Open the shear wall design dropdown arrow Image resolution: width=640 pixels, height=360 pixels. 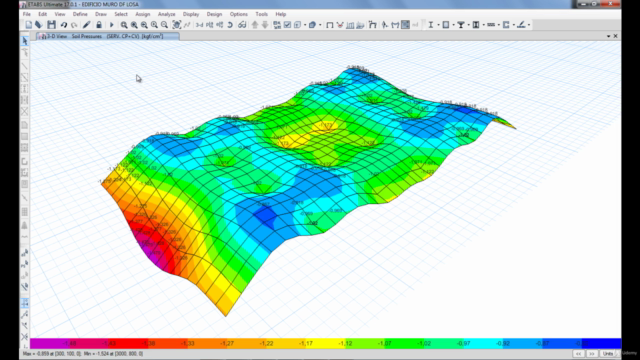[483, 25]
